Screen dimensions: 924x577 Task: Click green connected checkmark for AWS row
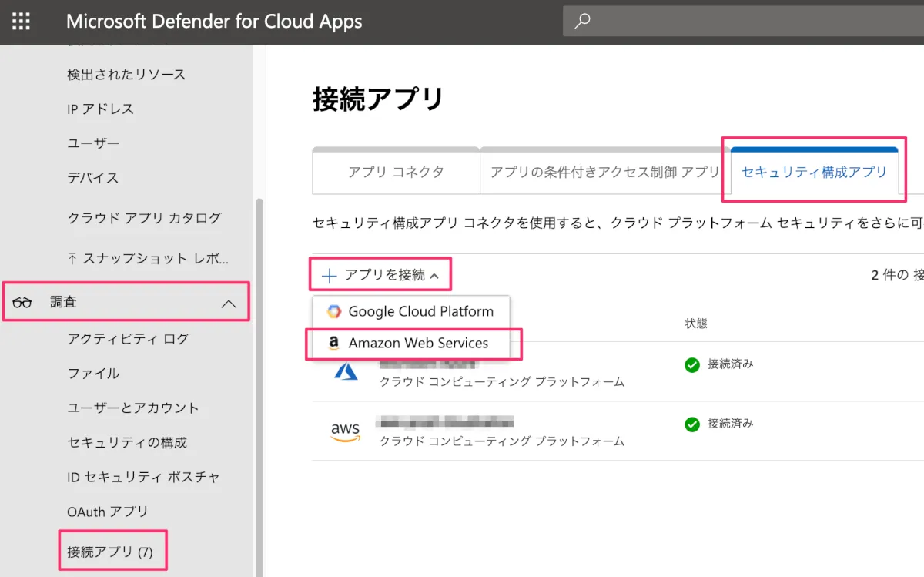[x=692, y=424]
